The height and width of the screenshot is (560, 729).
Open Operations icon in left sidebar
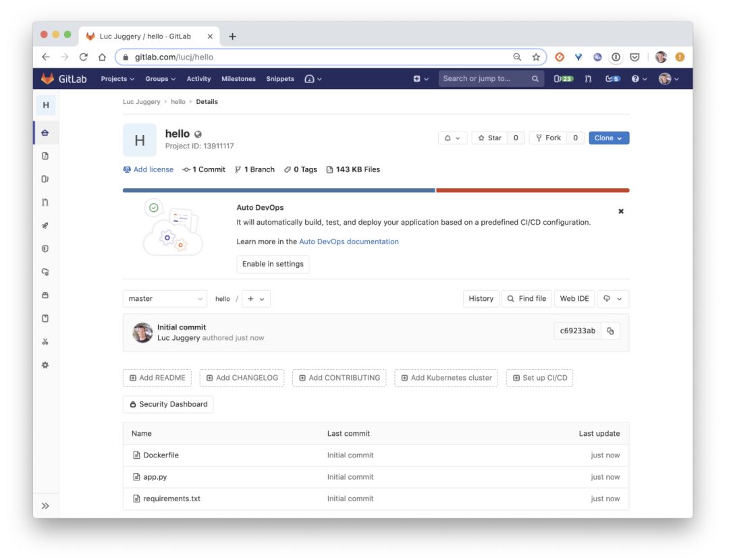pos(45,272)
